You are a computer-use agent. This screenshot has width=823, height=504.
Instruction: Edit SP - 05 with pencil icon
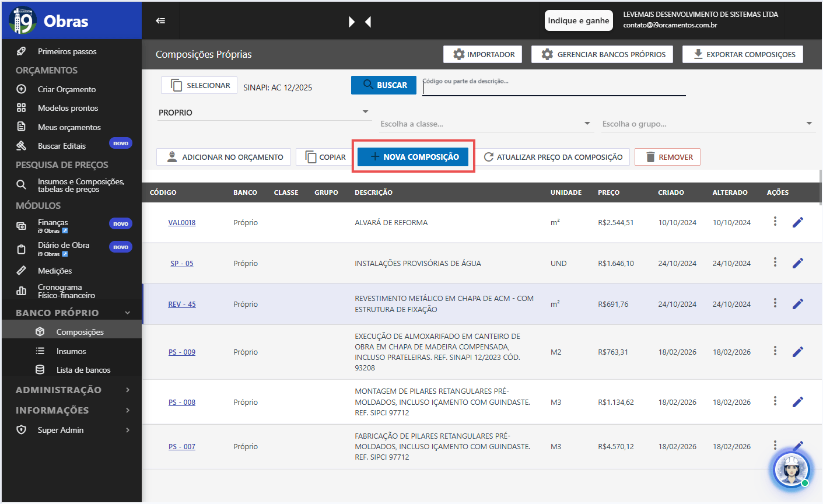pos(798,262)
